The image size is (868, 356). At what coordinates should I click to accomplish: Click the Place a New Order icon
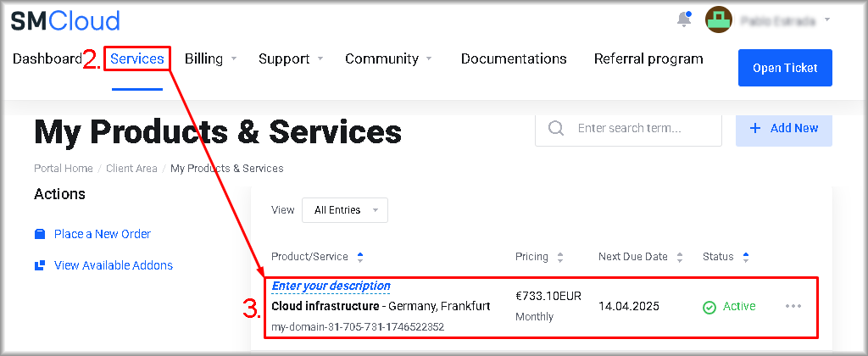click(x=40, y=234)
